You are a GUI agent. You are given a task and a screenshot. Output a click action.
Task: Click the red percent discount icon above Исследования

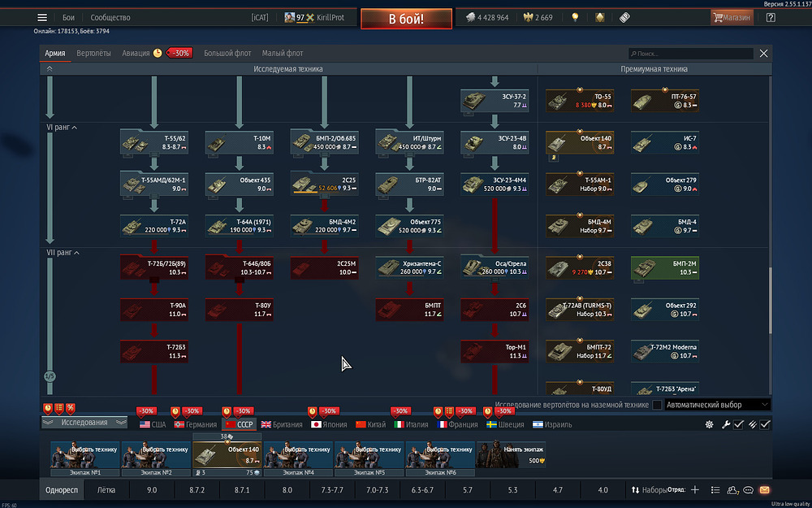pos(71,408)
